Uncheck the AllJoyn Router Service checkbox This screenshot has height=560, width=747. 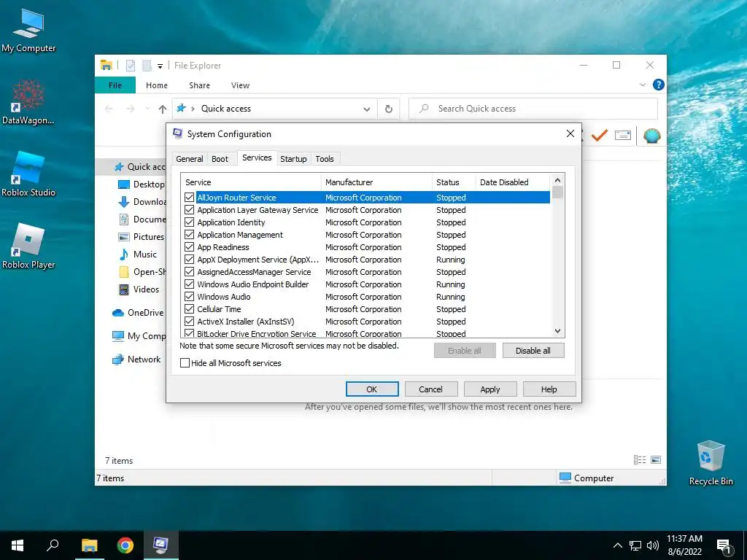(189, 197)
